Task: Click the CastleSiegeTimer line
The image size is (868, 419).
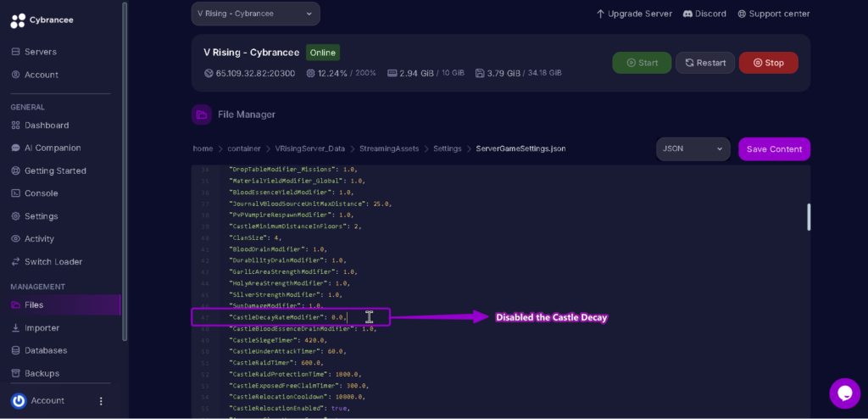Action: (x=278, y=340)
